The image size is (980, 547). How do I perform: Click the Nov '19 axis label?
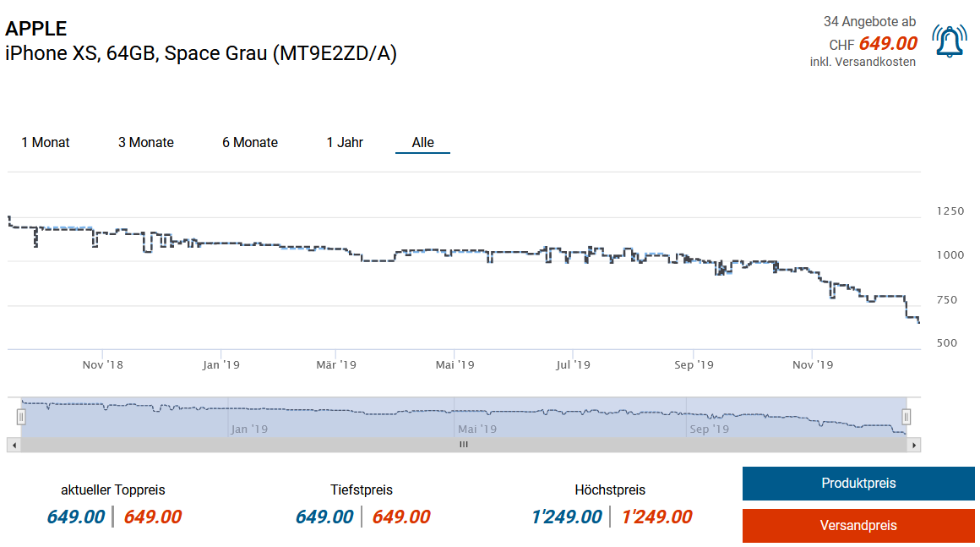pos(813,365)
